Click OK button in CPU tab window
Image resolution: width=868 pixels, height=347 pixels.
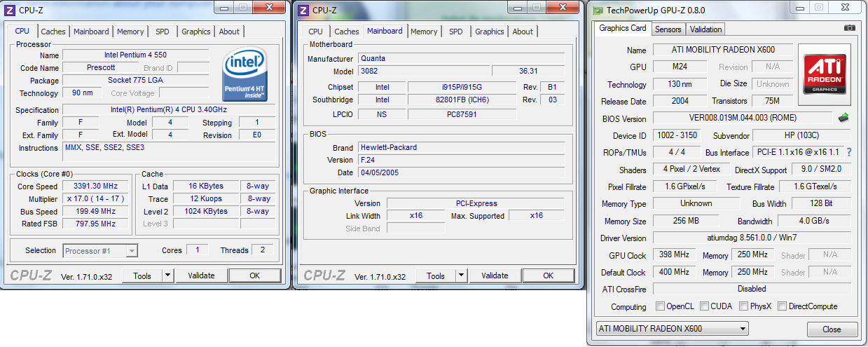coord(255,275)
